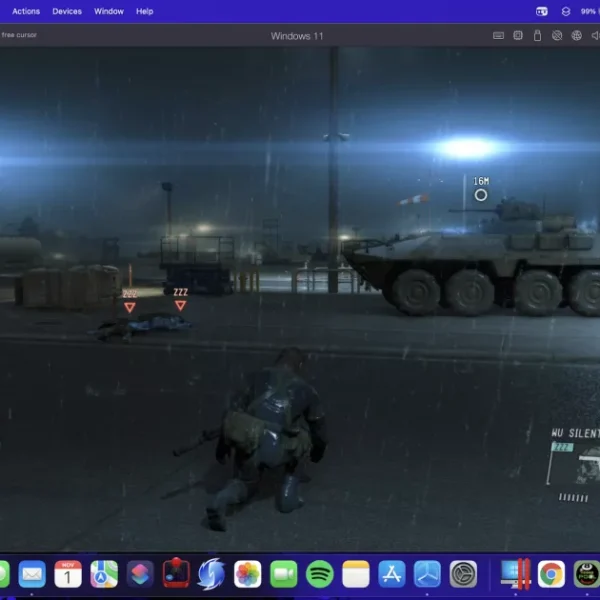Click the 16M objective marker in game
Screen dimensions: 600x600
[481, 194]
